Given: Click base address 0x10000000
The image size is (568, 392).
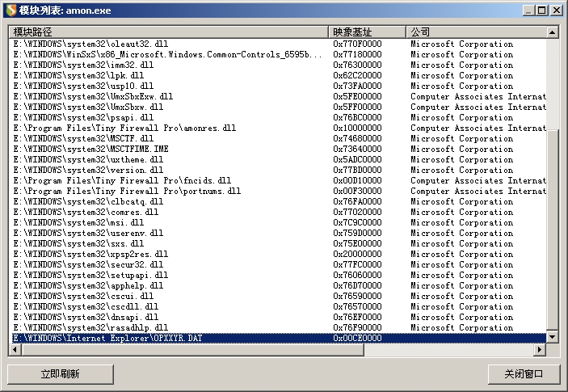Looking at the screenshot, I should click(x=357, y=128).
